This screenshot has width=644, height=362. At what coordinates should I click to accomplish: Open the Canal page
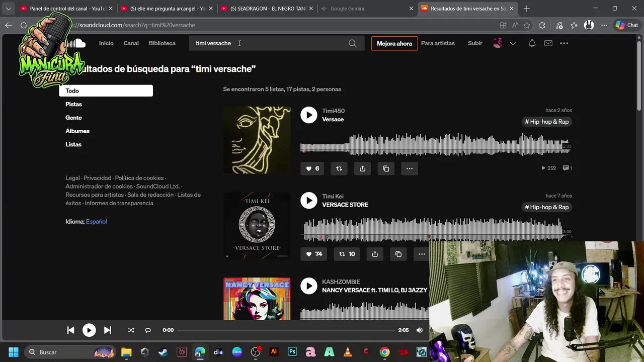click(131, 43)
